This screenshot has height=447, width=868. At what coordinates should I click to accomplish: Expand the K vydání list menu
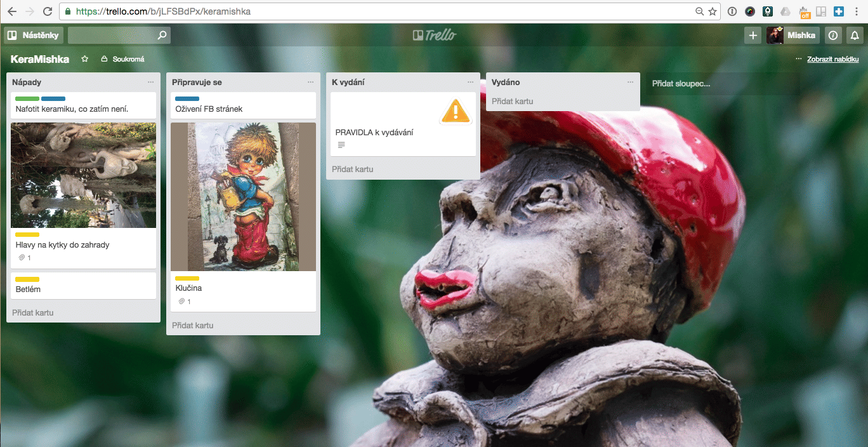coord(470,82)
